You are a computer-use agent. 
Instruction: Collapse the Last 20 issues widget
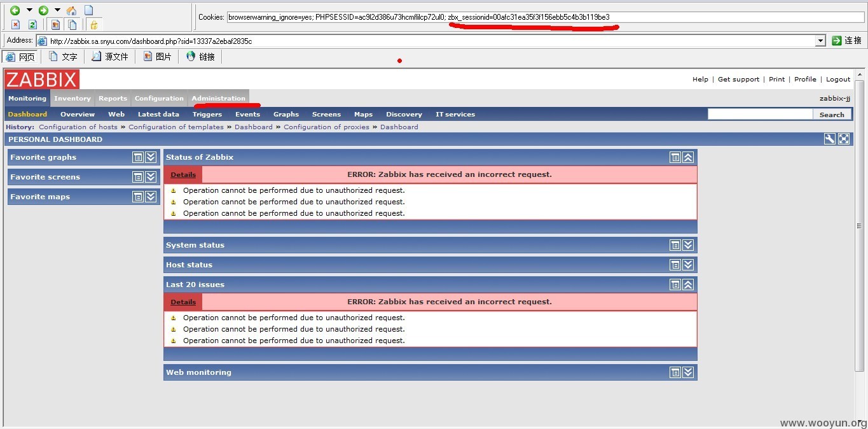[688, 285]
